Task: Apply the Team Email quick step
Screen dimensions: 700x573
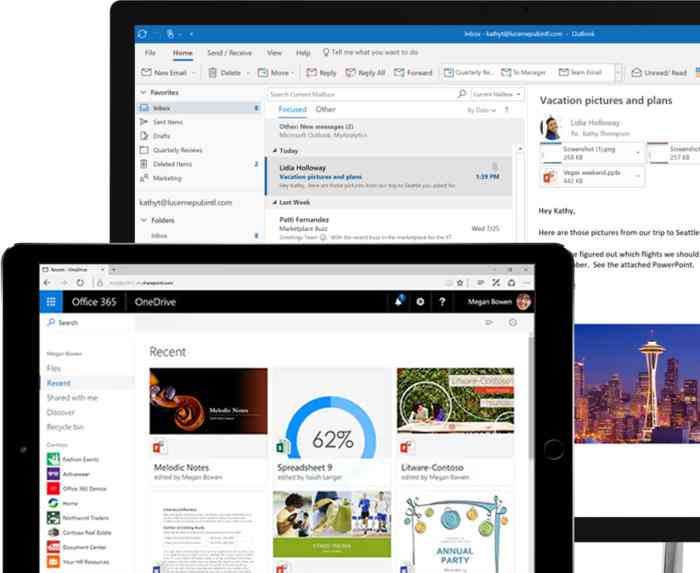Action: [580, 72]
